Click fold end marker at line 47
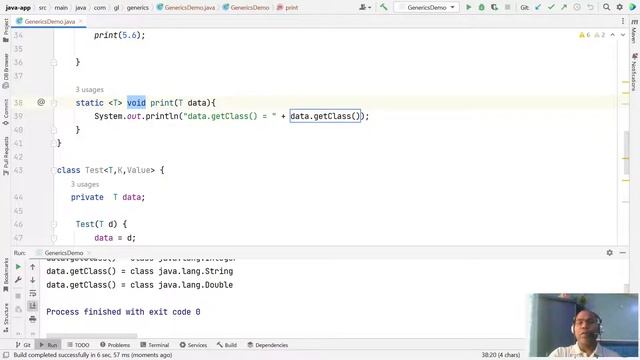The image size is (640, 360). pyautogui.click(x=54, y=238)
